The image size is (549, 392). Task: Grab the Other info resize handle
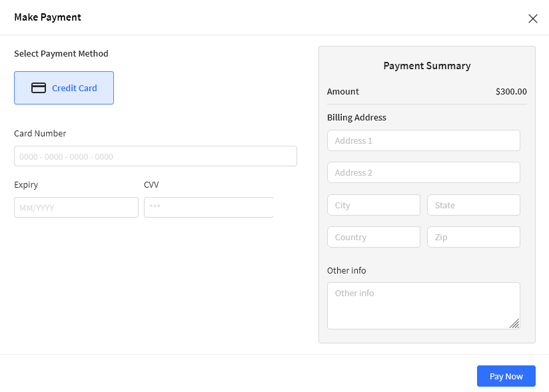[x=514, y=323]
